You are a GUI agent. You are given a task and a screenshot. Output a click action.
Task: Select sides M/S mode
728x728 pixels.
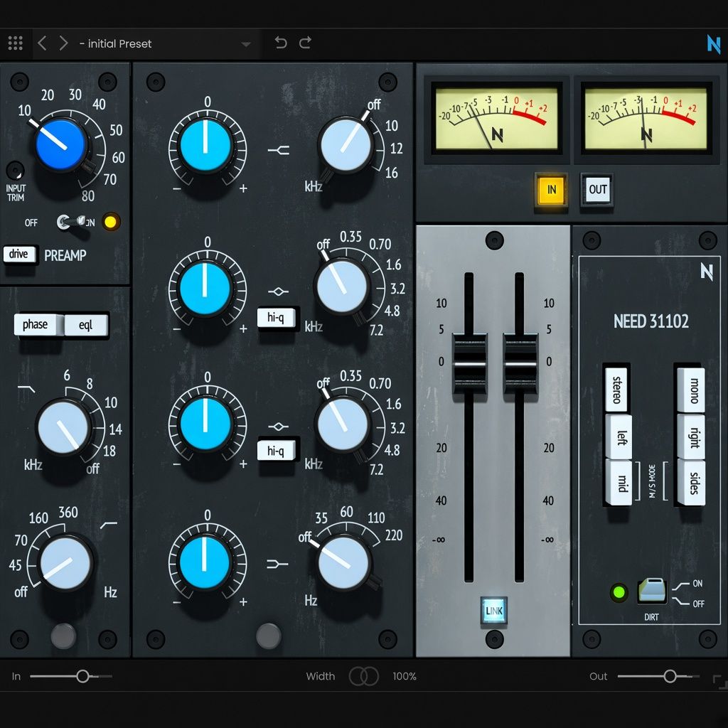[691, 483]
